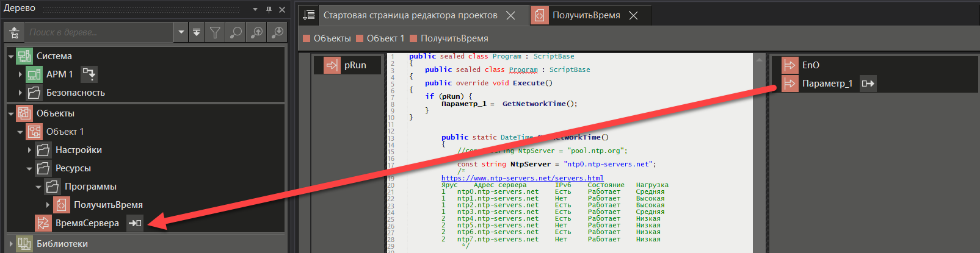
Task: Click the ПолучитьВремя program icon in tree
Action: click(62, 205)
